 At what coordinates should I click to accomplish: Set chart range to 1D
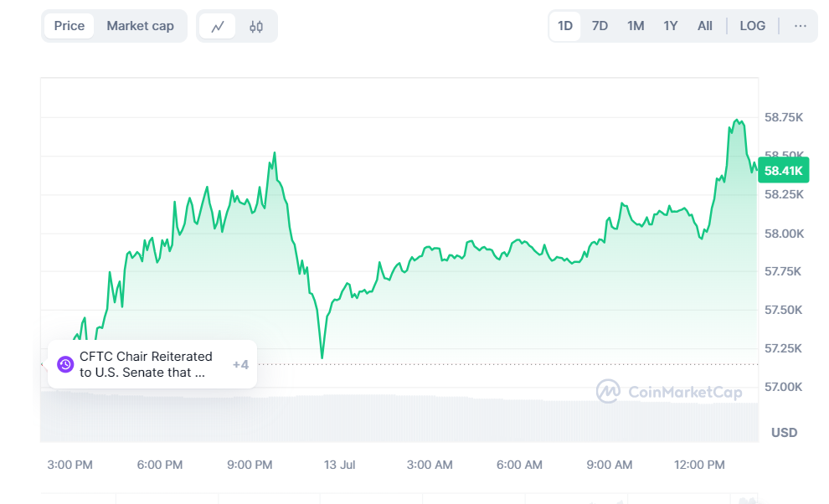click(565, 26)
